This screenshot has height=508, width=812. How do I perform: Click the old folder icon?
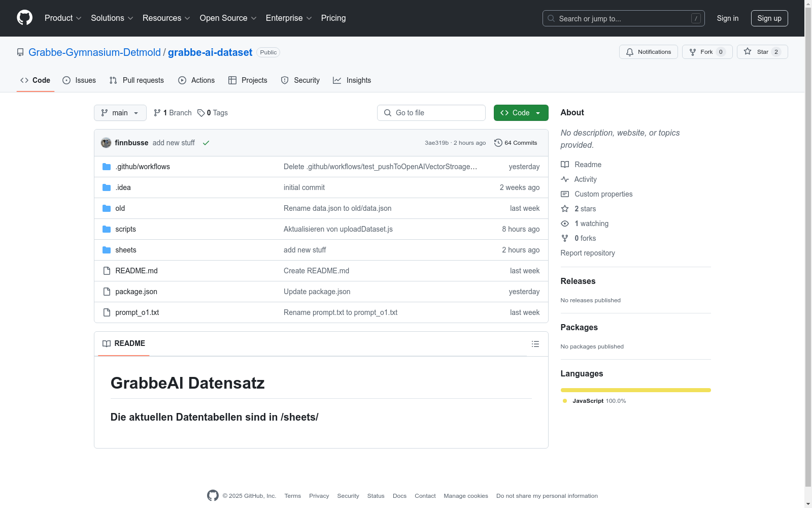point(107,208)
